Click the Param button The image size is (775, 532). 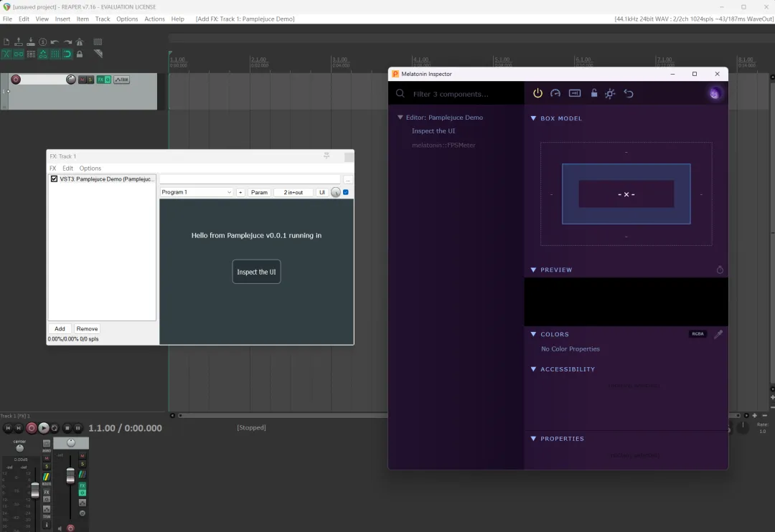coord(259,192)
